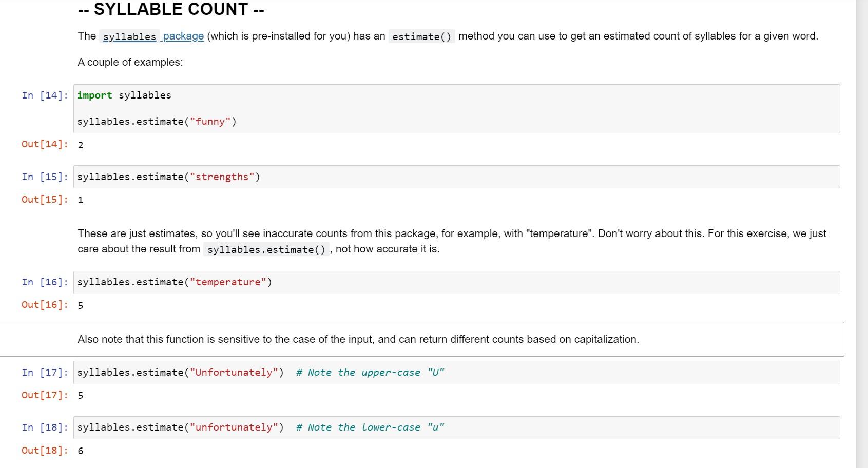Select the upper-case "Unfortunately" code cell
868x468 pixels.
click(x=456, y=373)
